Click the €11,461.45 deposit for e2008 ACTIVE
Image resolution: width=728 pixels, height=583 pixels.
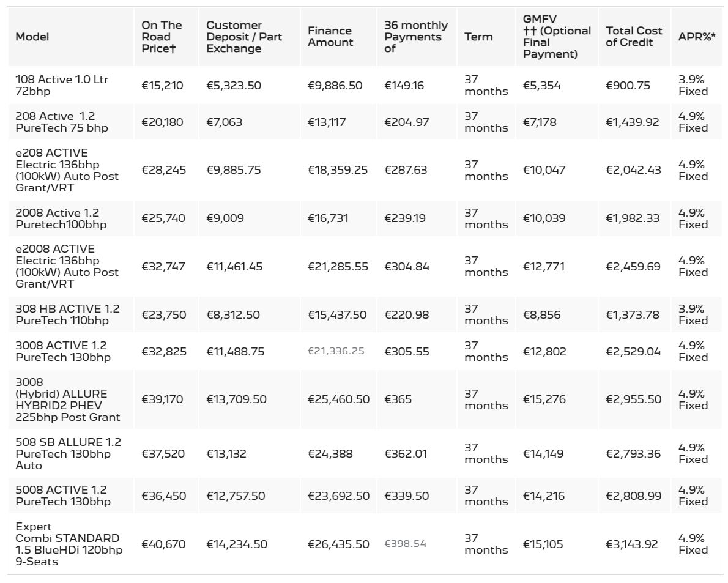234,267
